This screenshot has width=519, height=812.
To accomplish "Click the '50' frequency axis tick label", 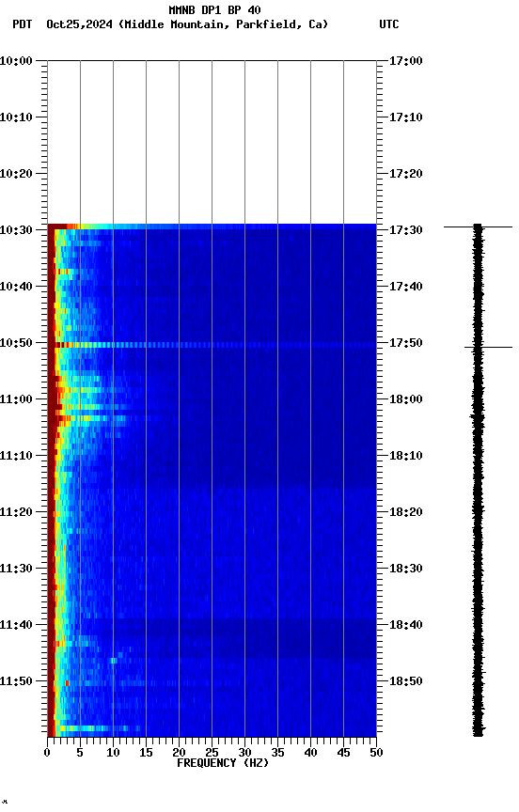I will tap(377, 754).
